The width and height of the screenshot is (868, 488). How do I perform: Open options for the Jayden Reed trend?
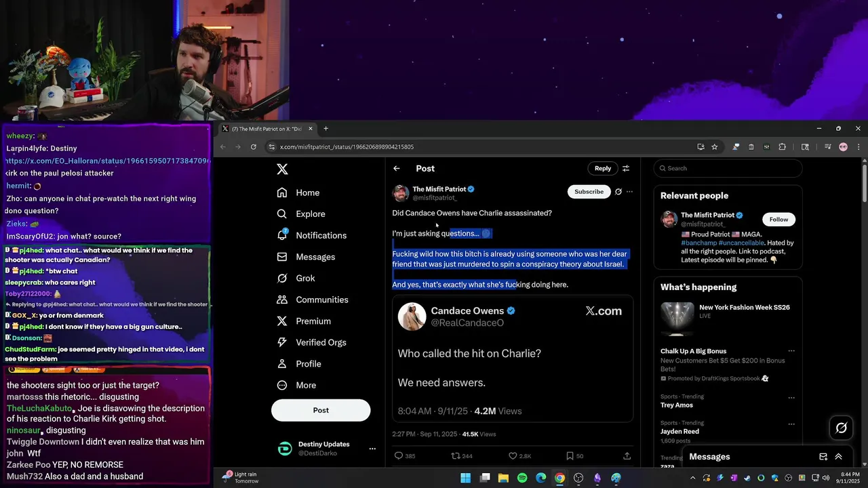(x=791, y=423)
